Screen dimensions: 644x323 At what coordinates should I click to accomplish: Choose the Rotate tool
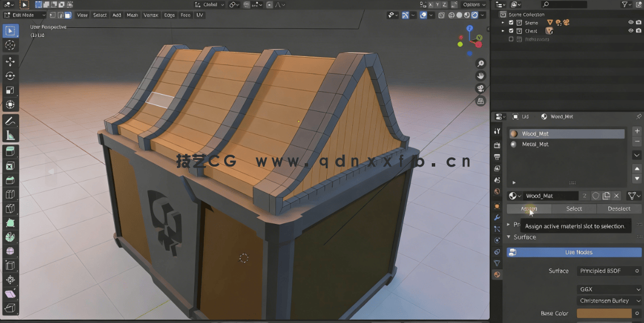click(x=10, y=76)
